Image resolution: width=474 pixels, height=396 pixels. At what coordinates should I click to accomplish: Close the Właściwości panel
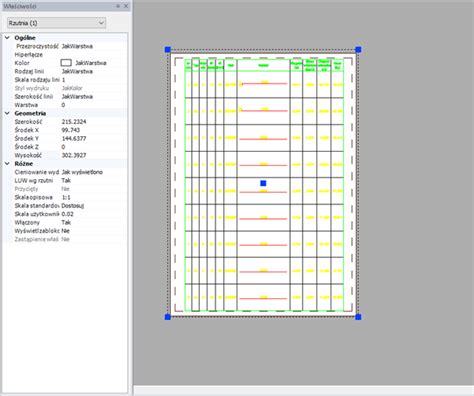tap(126, 6)
